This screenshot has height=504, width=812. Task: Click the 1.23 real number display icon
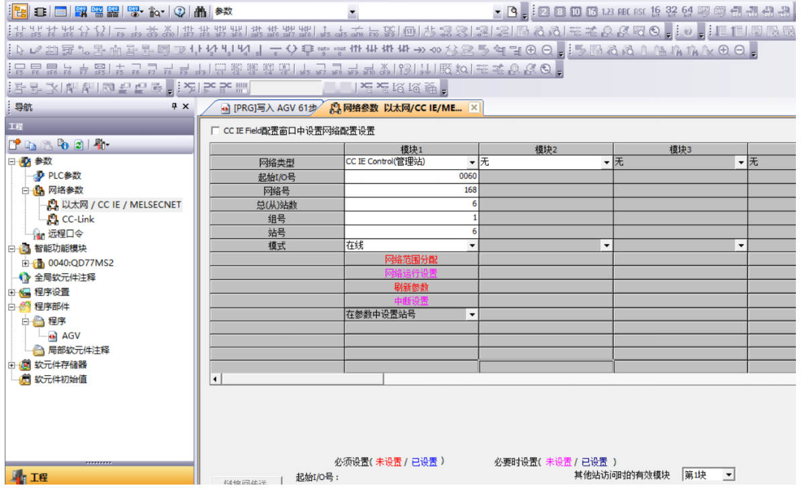pyautogui.click(x=608, y=11)
